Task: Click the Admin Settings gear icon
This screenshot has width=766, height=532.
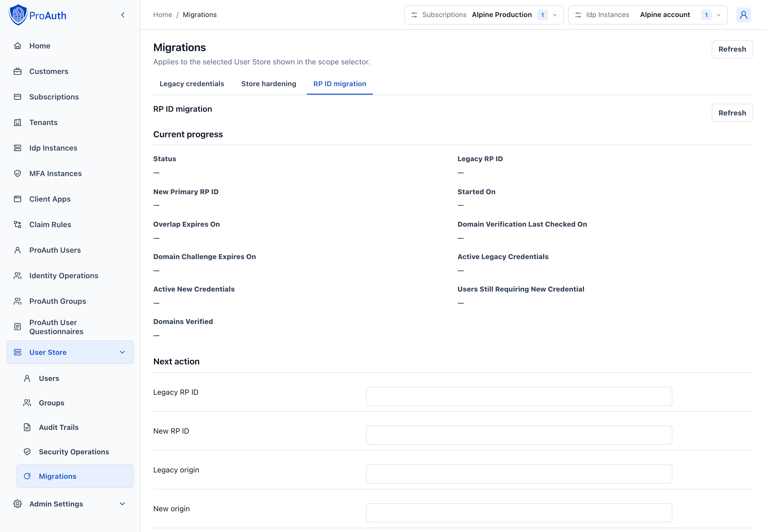Action: click(x=18, y=504)
